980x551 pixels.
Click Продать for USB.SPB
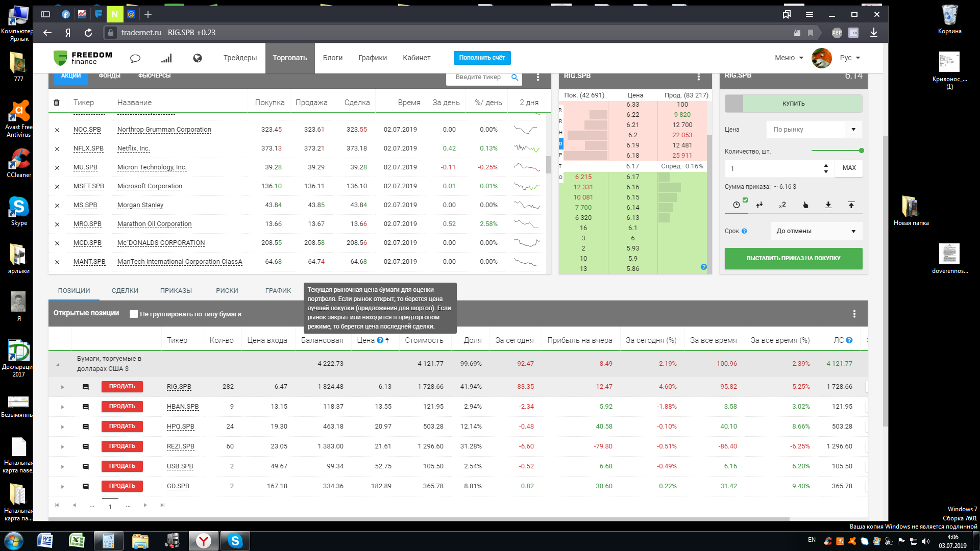pos(122,466)
